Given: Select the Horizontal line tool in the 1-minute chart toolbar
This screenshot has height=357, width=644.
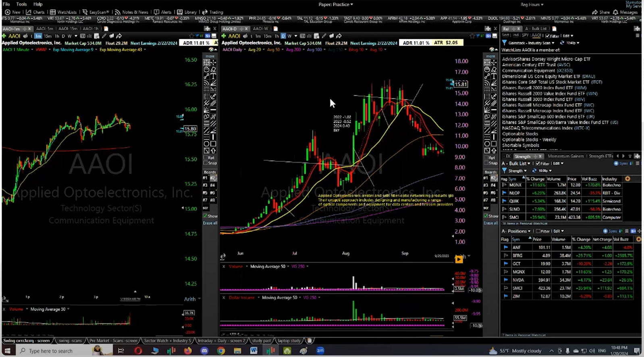Looking at the screenshot, I should [x=213, y=110].
